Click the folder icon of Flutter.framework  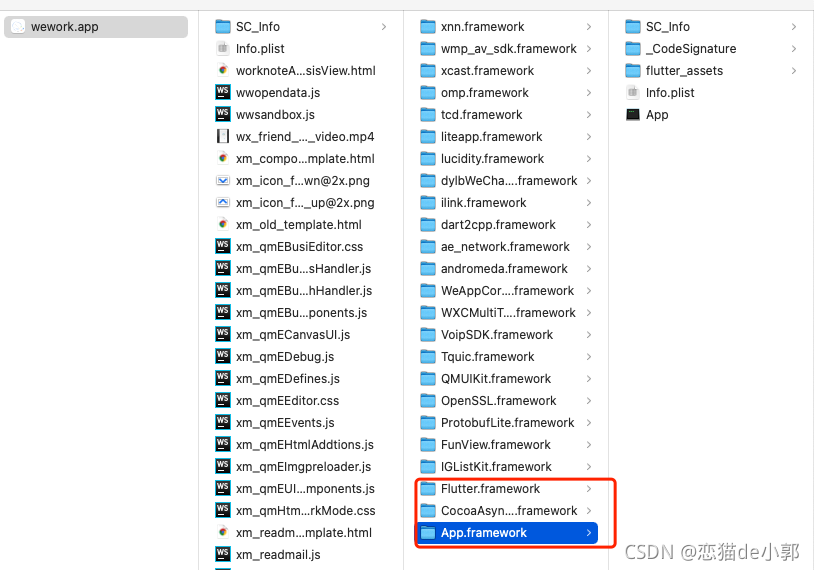428,488
